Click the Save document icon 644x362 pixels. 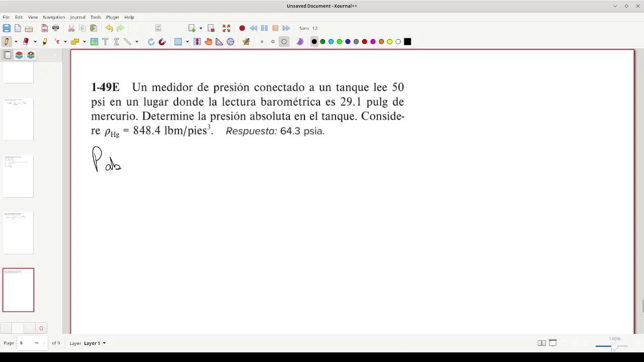7,28
